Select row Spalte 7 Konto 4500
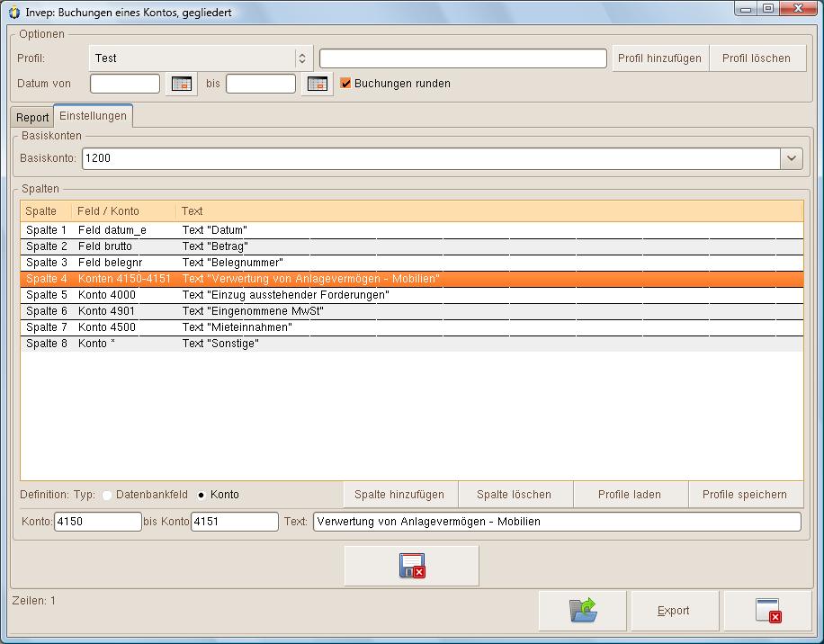Viewport: 824px width, 644px height. tap(411, 327)
